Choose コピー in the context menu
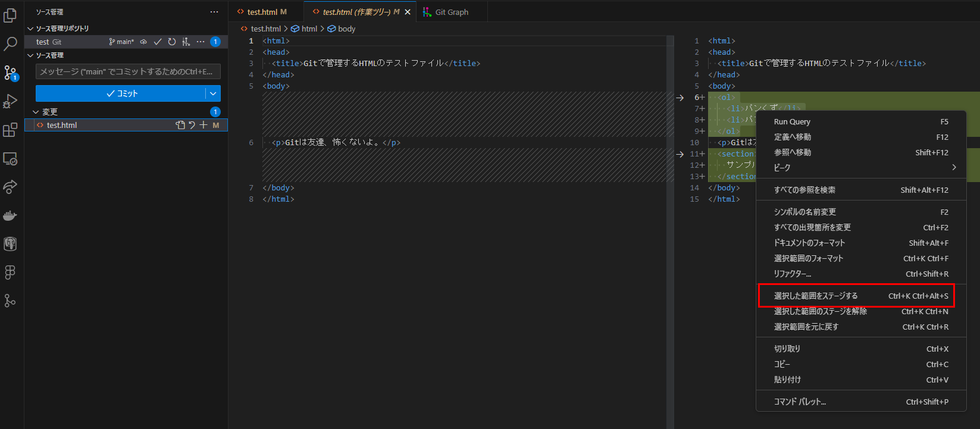 [x=861, y=364]
